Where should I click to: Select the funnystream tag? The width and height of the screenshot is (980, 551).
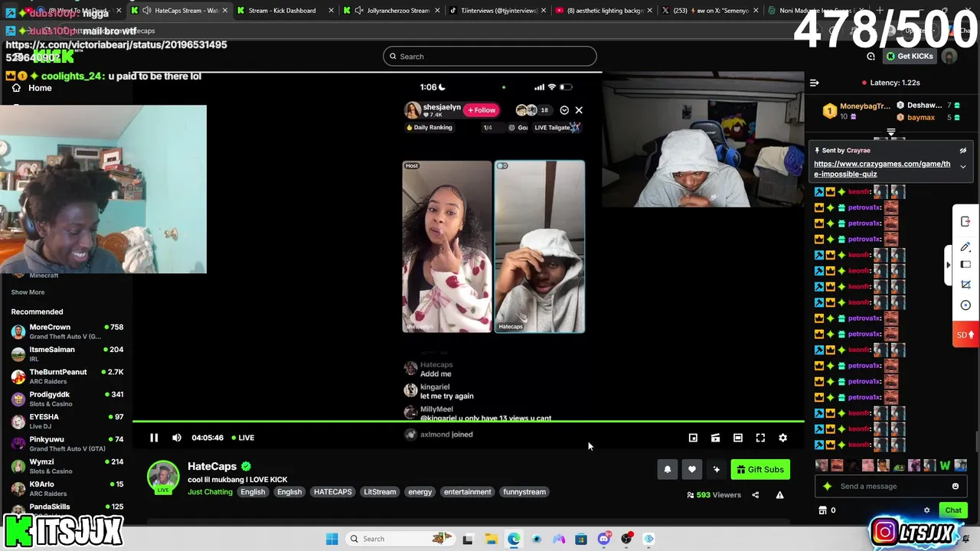point(524,492)
